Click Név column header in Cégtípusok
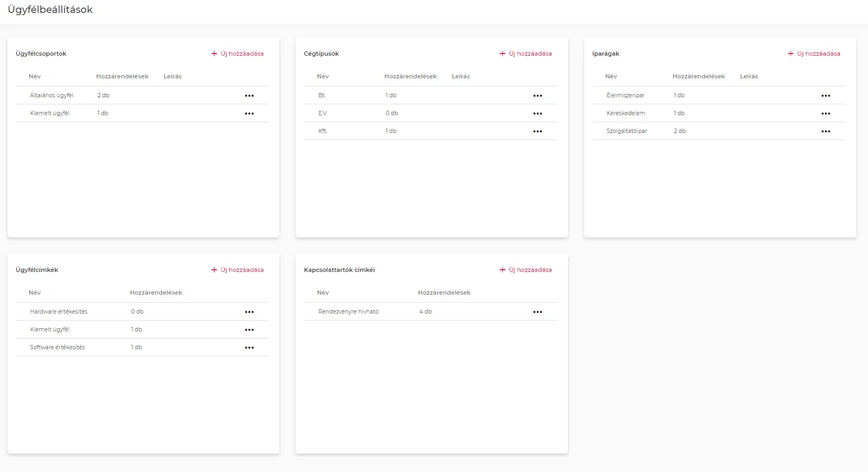868x472 pixels. point(323,76)
